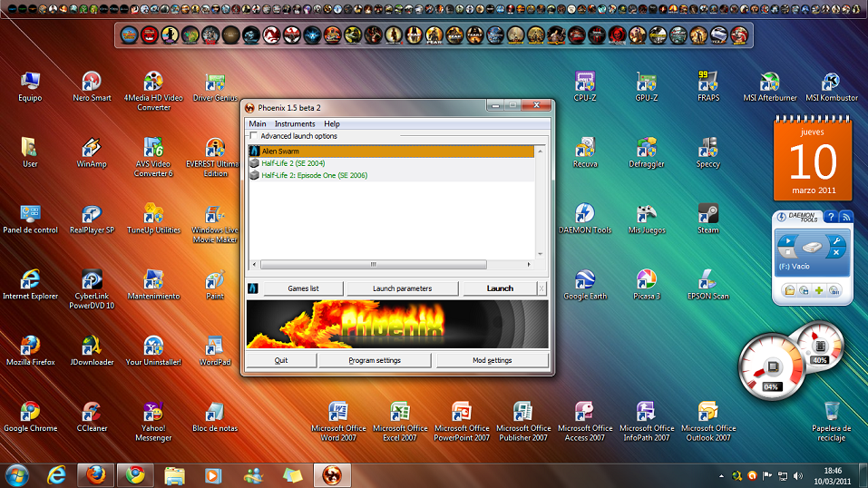The width and height of the screenshot is (868, 488).
Task: Click the Microsoft Office Excel 2007 icon
Action: (400, 421)
